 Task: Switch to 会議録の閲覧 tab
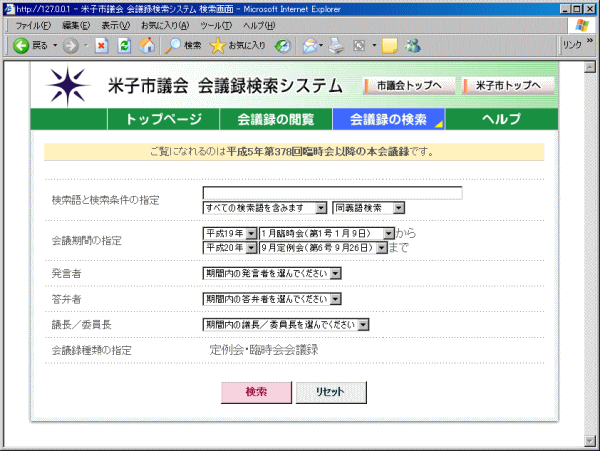coord(276,119)
